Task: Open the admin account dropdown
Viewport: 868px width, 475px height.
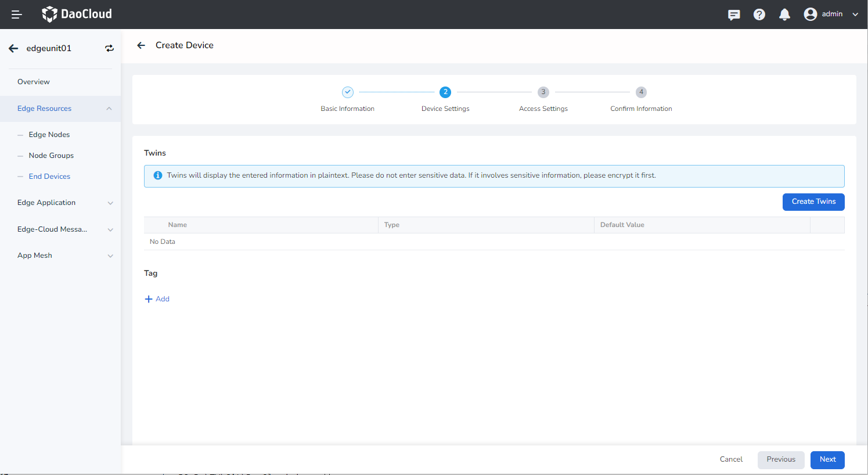Action: (855, 15)
